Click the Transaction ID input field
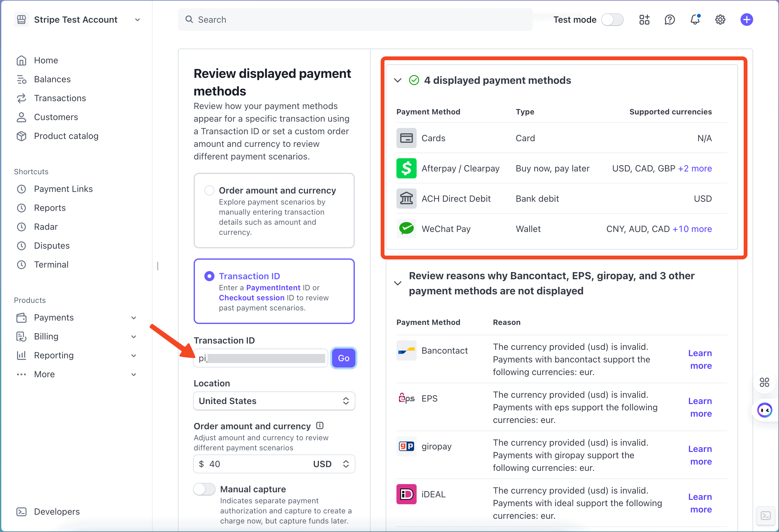The height and width of the screenshot is (532, 779). click(x=261, y=358)
